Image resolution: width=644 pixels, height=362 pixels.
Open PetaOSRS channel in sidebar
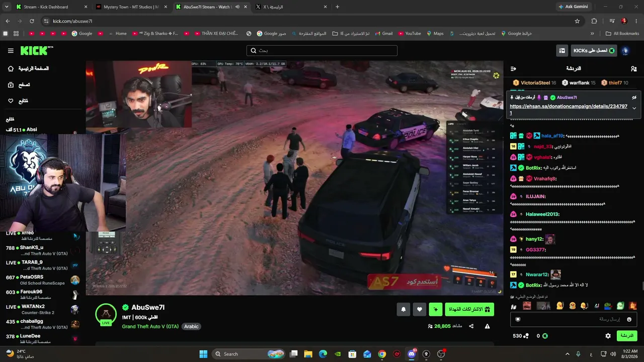[x=43, y=280]
